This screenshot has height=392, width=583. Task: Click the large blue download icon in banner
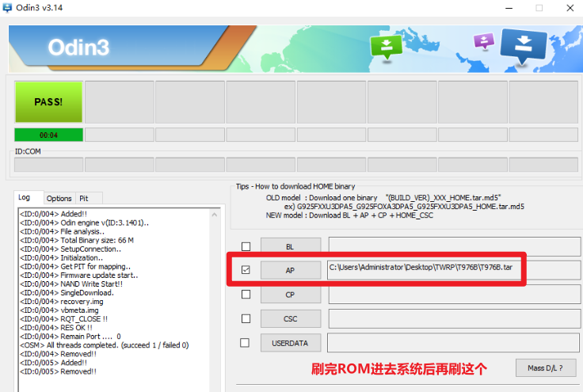point(524,46)
